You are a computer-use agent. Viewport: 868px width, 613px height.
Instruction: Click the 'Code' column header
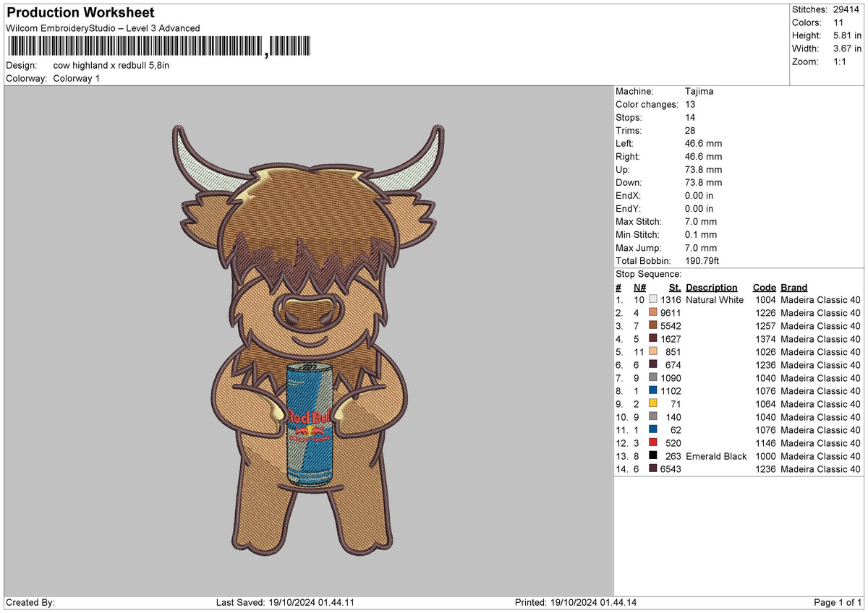[x=764, y=288]
